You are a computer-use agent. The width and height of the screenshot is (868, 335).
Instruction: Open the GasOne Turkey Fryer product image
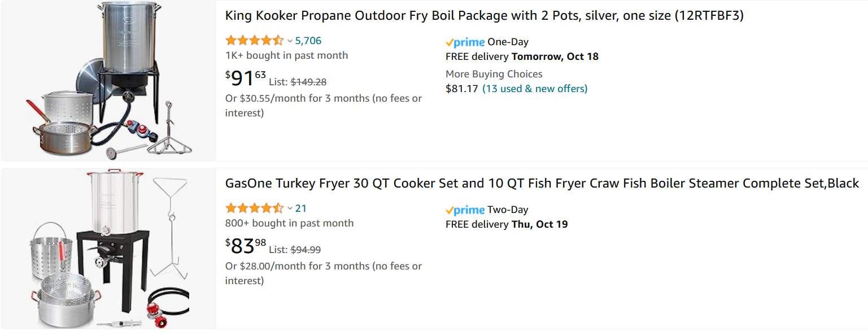point(108,248)
